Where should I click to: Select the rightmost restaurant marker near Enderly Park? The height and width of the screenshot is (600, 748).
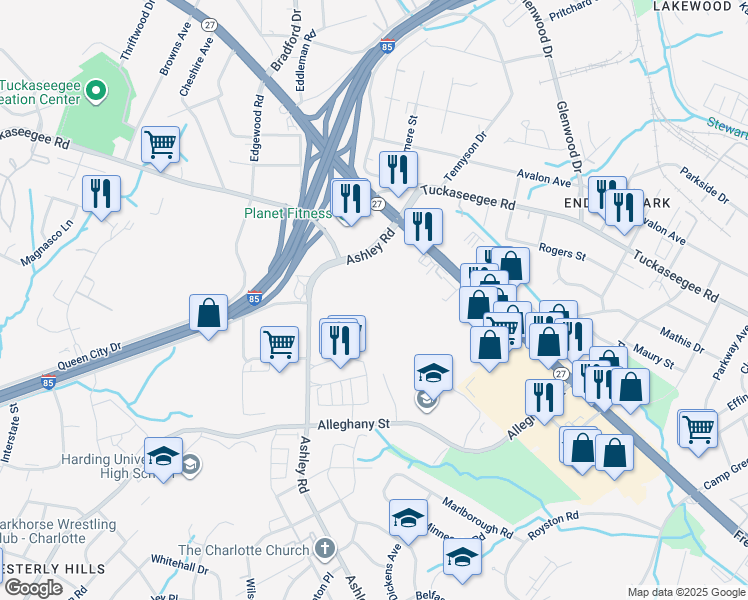coord(624,212)
